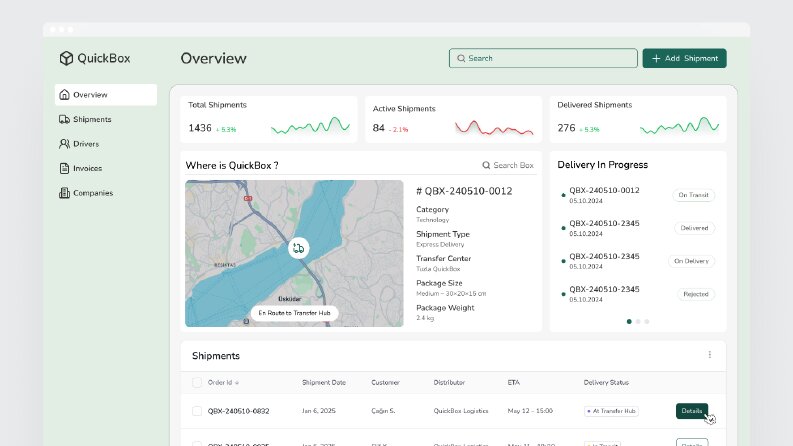793x446 pixels.
Task: Select first pagination dot in Delivery In Progress
Action: click(x=629, y=321)
